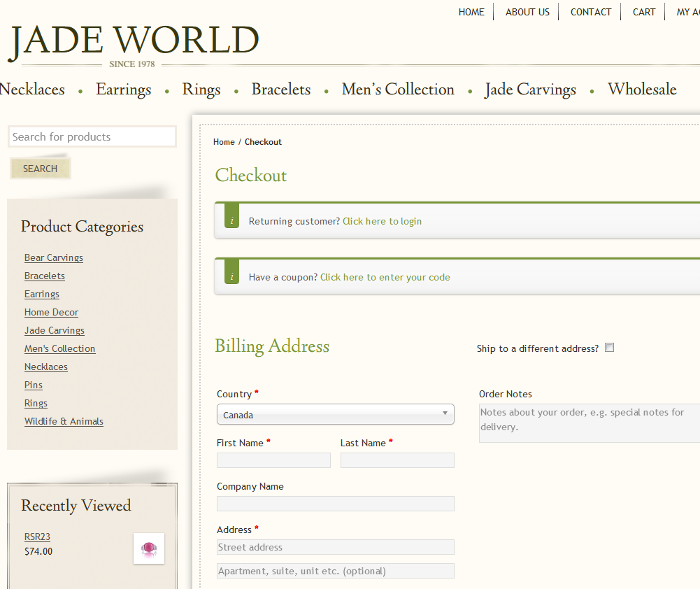Open the Cart page from top menu

pyautogui.click(x=644, y=12)
